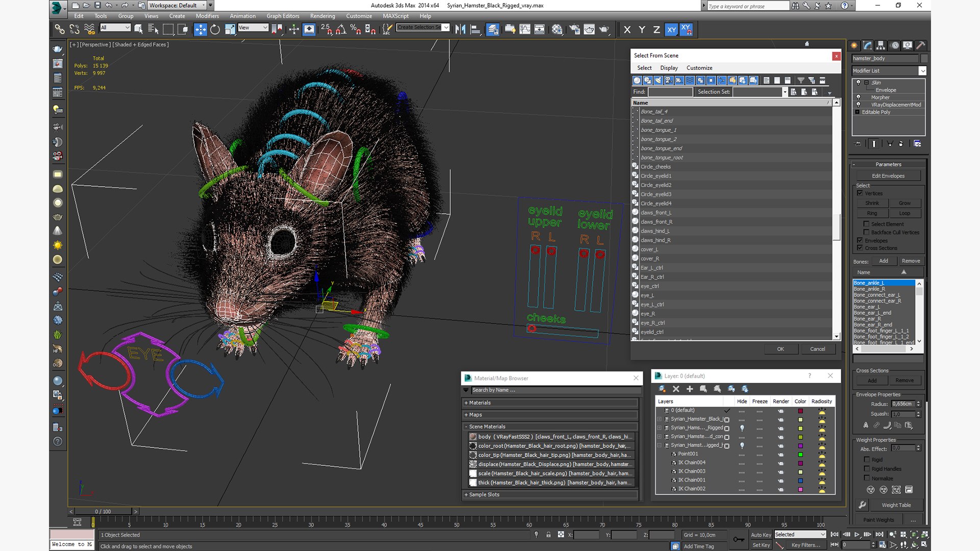Enable the Select Element checkbox
The width and height of the screenshot is (980, 551).
pyautogui.click(x=866, y=224)
